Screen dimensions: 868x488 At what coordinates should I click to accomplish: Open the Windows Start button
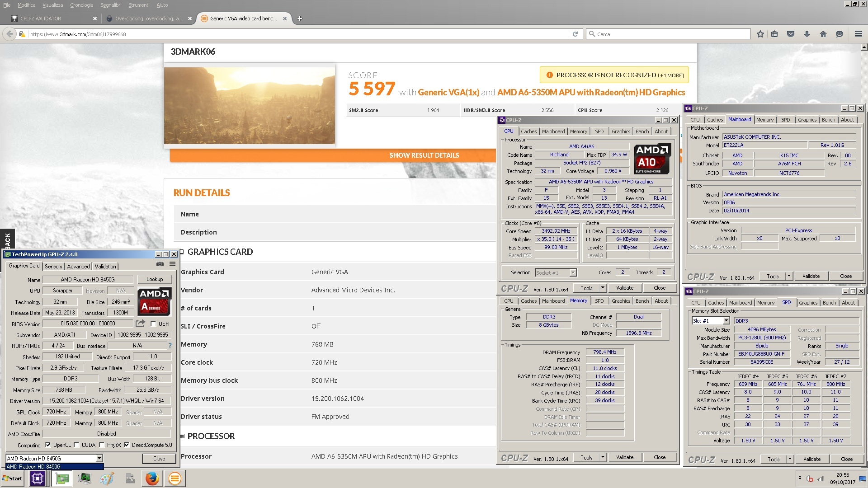tap(13, 479)
